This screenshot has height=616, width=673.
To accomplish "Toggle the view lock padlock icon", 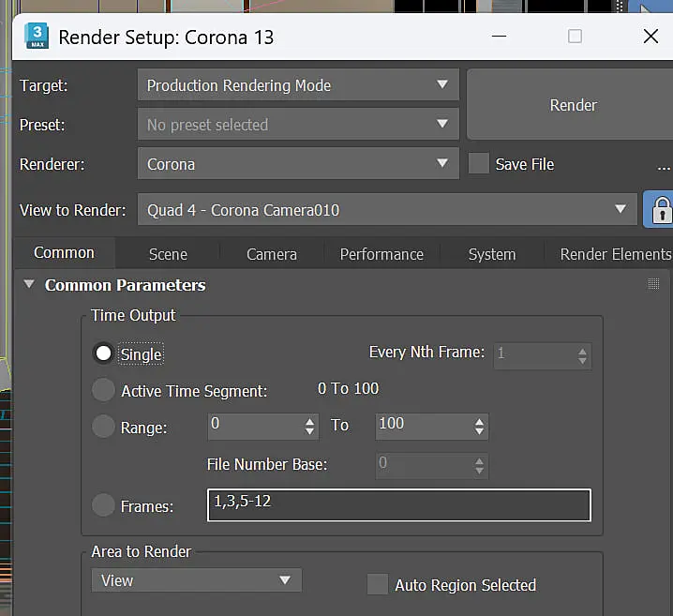I will (x=662, y=209).
